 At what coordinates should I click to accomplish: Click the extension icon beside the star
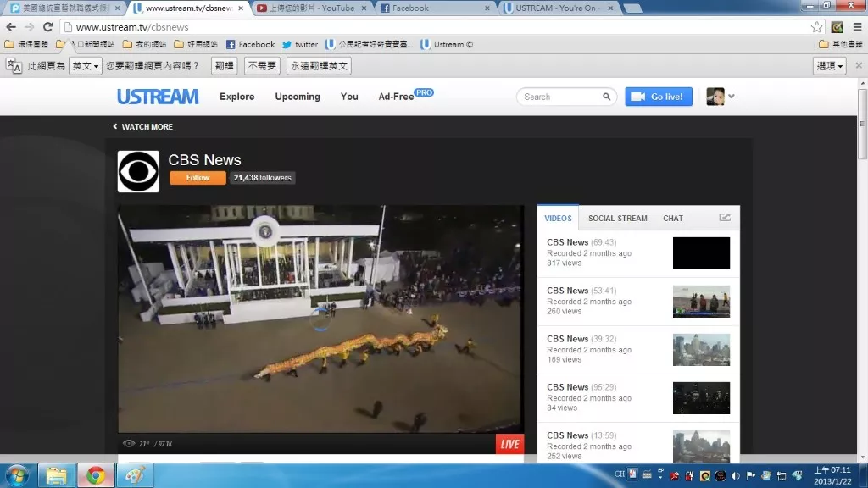[837, 26]
